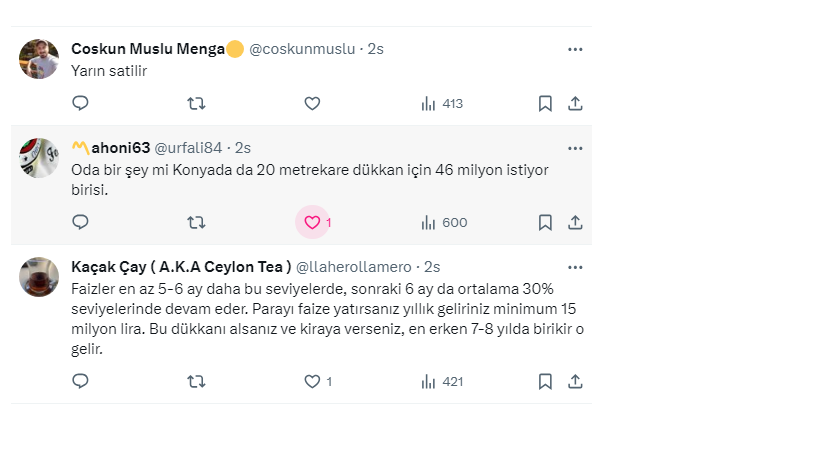Reply to Kaçak Çay's tweet
The width and height of the screenshot is (837, 463).
pos(81,381)
